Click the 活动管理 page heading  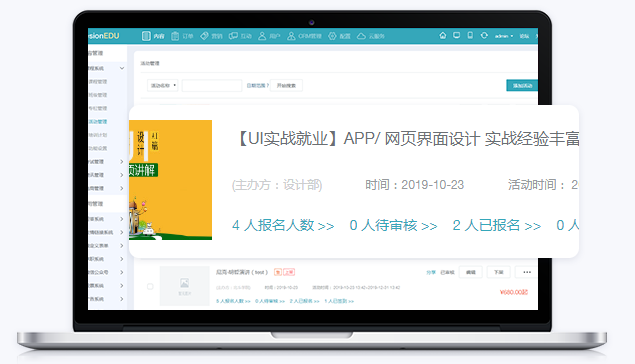[x=150, y=63]
